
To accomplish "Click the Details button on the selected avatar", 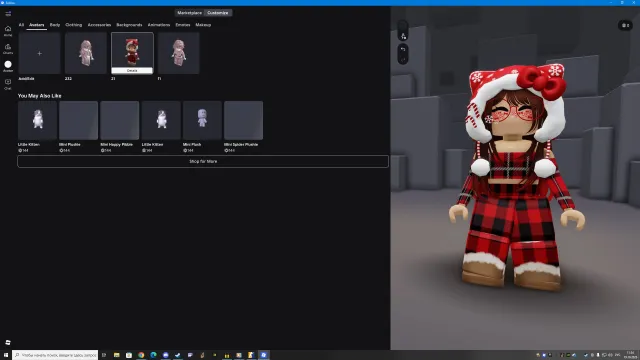I will click(132, 71).
